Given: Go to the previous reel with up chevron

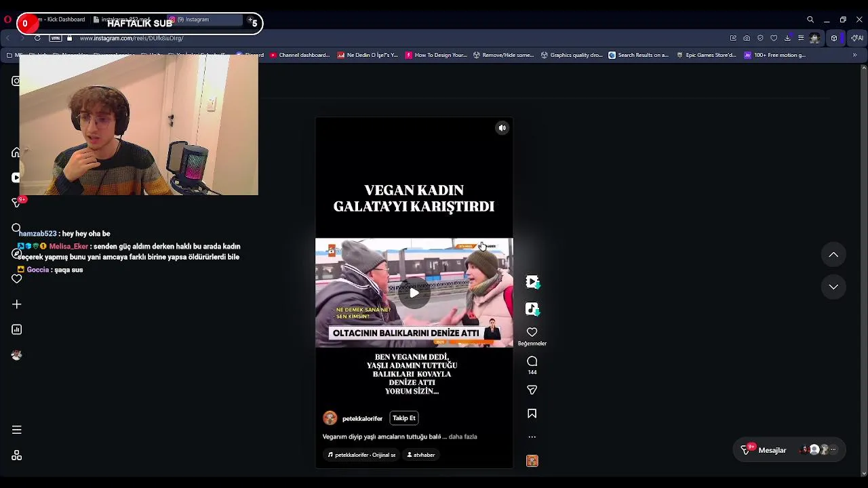Looking at the screenshot, I should (x=833, y=255).
